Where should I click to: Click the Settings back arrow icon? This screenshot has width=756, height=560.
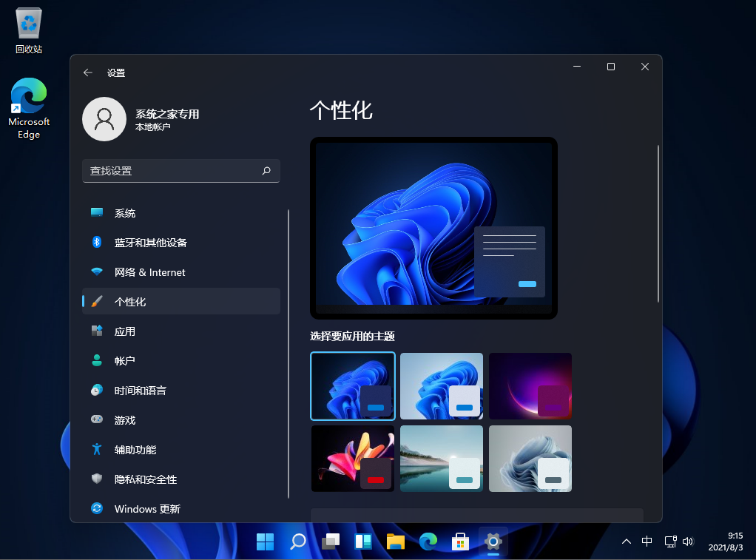pos(88,72)
